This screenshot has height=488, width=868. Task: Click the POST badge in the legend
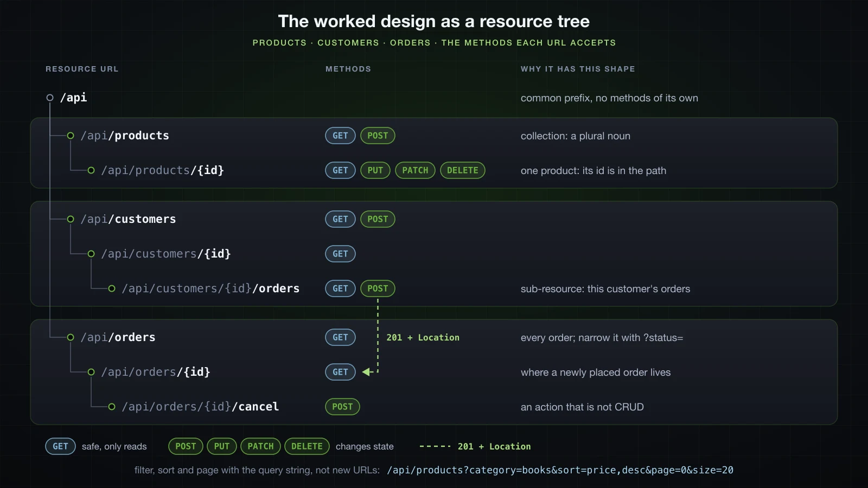tap(186, 446)
